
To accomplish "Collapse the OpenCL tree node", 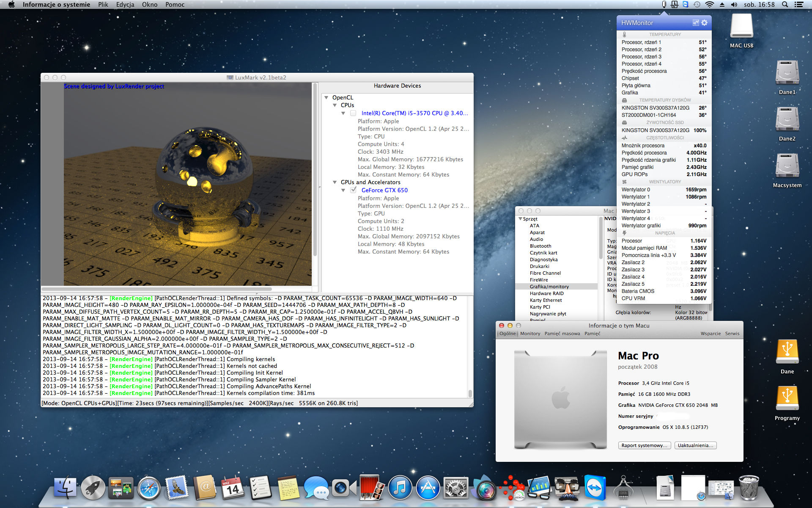I will (326, 97).
